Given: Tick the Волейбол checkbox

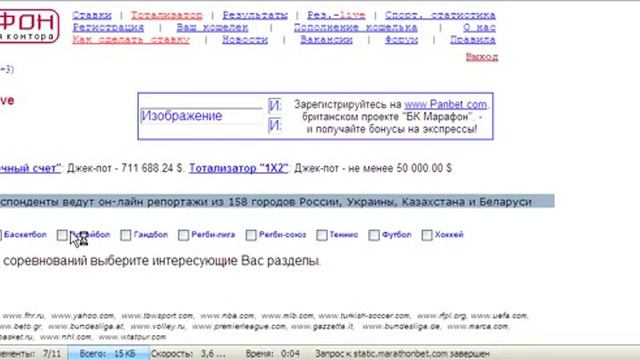Looking at the screenshot, I should (62, 235).
